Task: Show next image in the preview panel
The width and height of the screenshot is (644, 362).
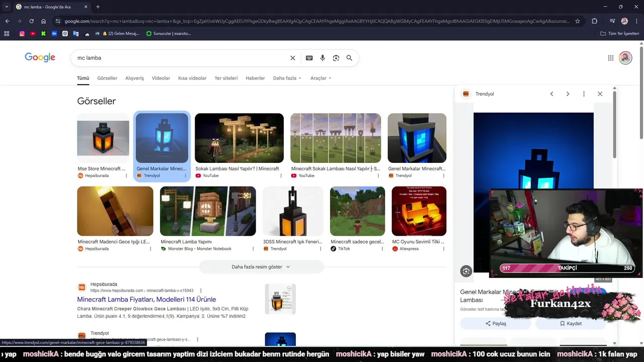Action: coord(568,94)
